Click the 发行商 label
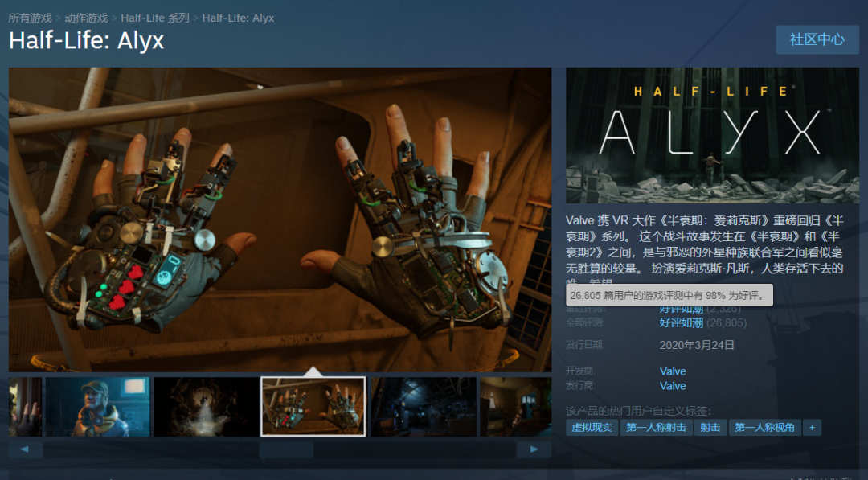 (x=580, y=385)
